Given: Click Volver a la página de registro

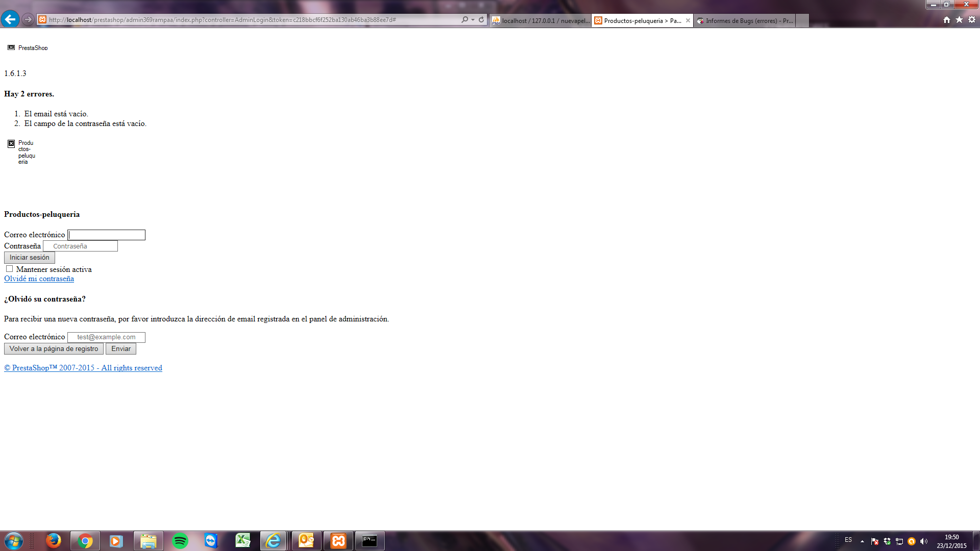Looking at the screenshot, I should 54,349.
